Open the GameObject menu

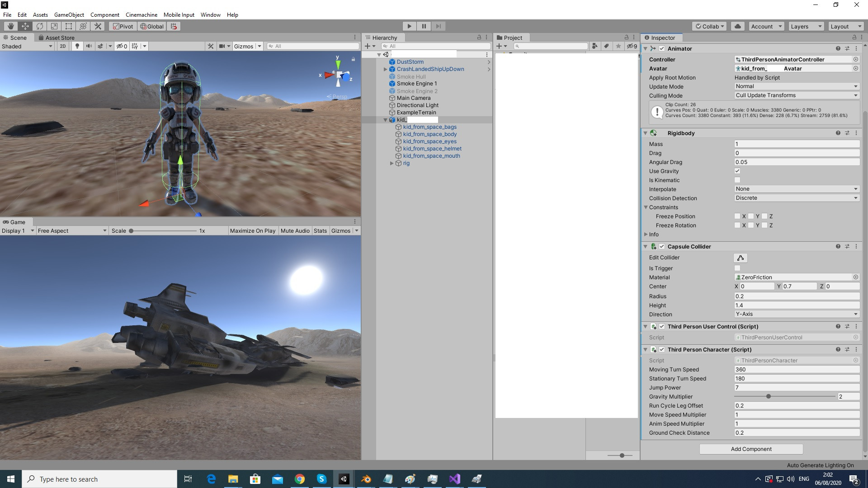[69, 14]
